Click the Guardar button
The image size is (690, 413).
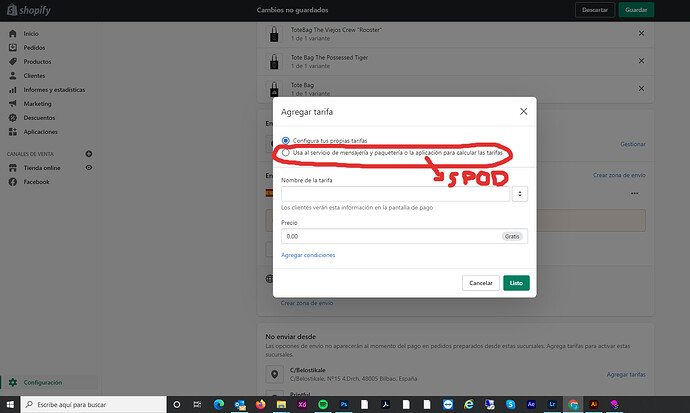pyautogui.click(x=636, y=10)
